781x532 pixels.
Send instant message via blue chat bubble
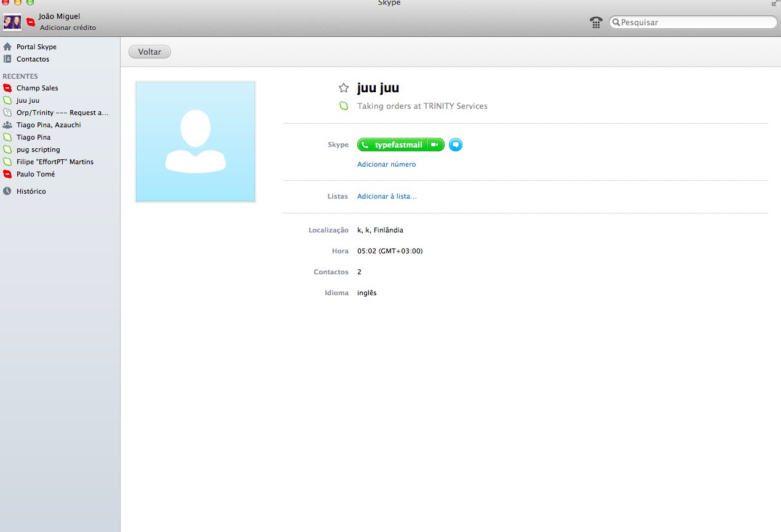456,145
